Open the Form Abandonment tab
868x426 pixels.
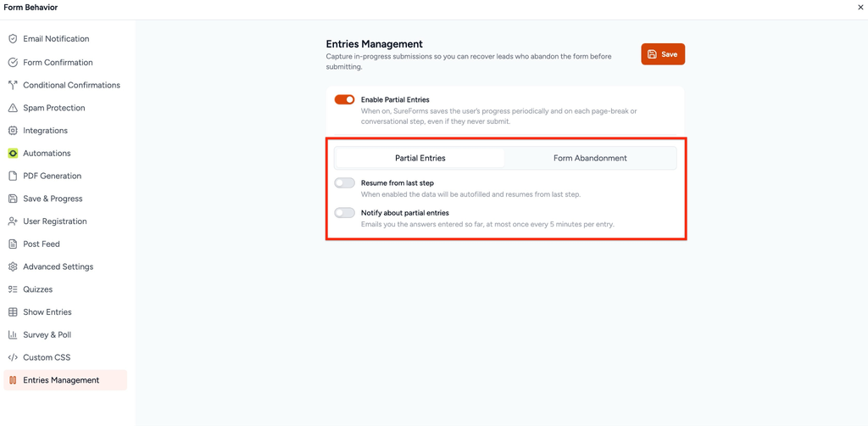pos(590,158)
